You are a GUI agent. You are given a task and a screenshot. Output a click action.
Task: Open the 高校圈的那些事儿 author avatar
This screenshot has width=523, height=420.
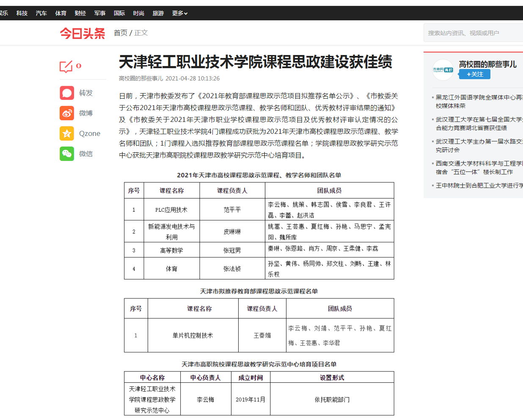(443, 70)
